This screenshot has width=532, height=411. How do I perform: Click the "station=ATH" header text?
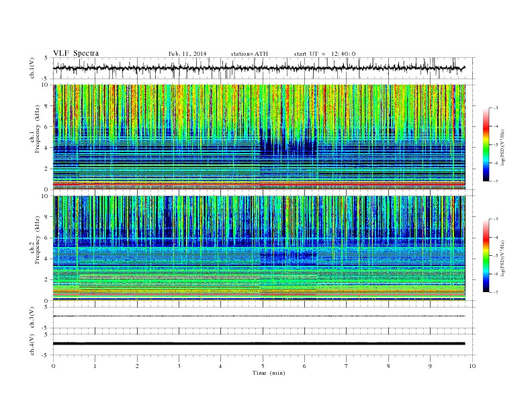tap(249, 54)
